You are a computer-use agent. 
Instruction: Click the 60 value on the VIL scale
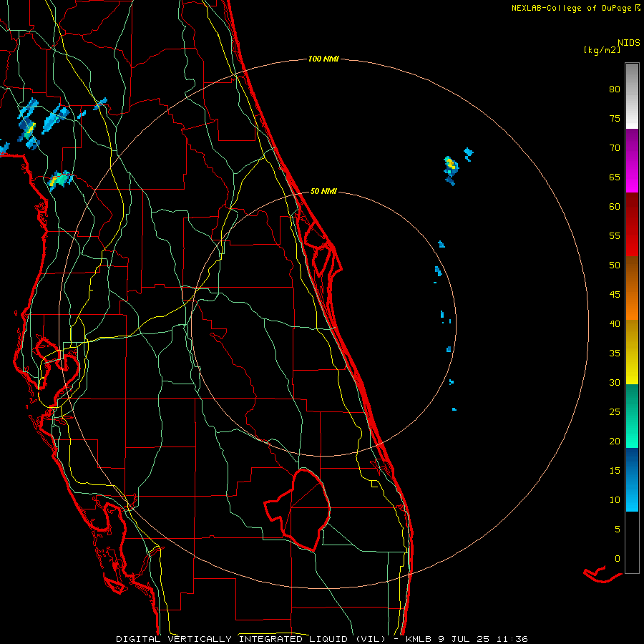coord(615,207)
